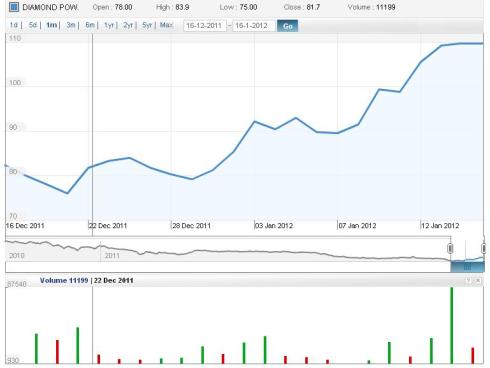490x368 pixels.
Task: Click the start date field 16-12-2011
Action: click(x=205, y=26)
